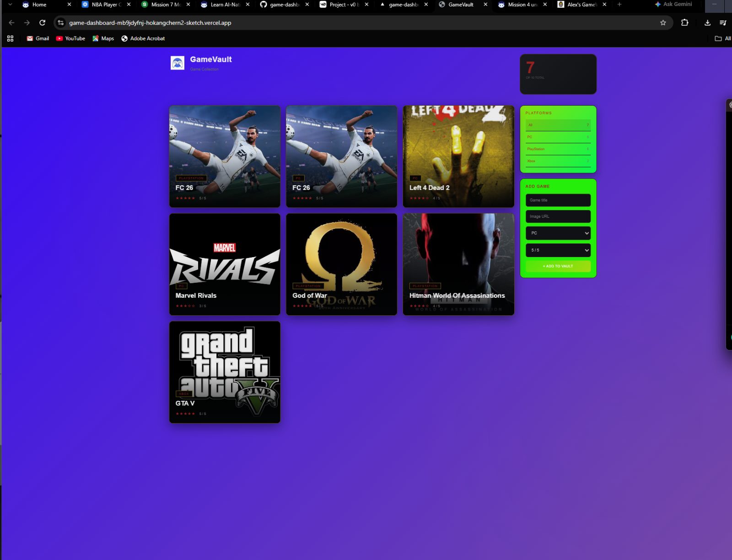Switch to the Learn AI-Native tab
Screen dimensions: 732x560
coord(221,5)
